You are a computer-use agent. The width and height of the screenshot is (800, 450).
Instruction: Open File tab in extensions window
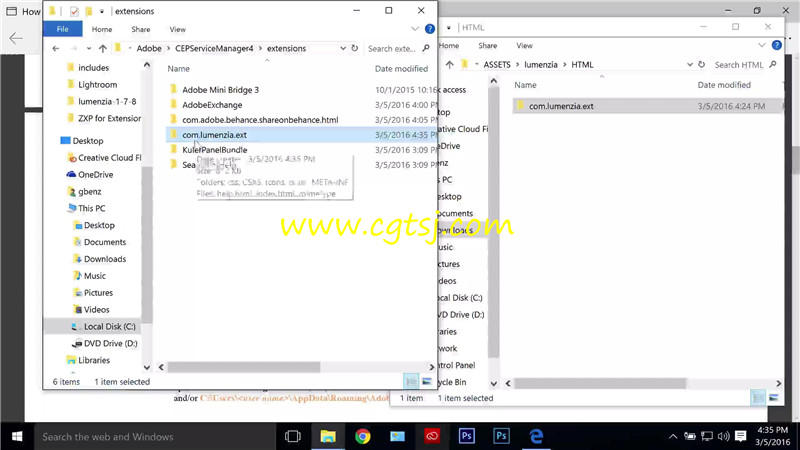[x=63, y=29]
